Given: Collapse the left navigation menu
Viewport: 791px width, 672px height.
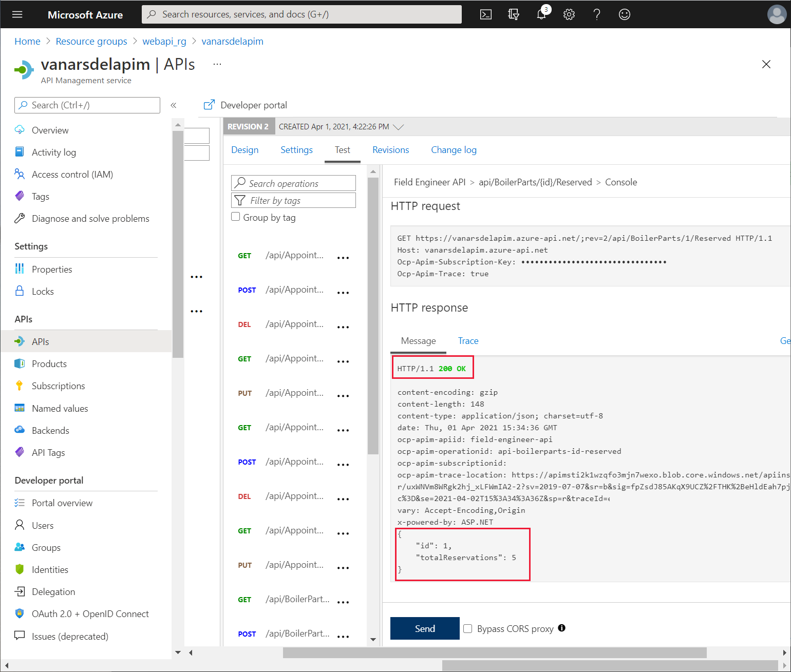Looking at the screenshot, I should [x=174, y=105].
